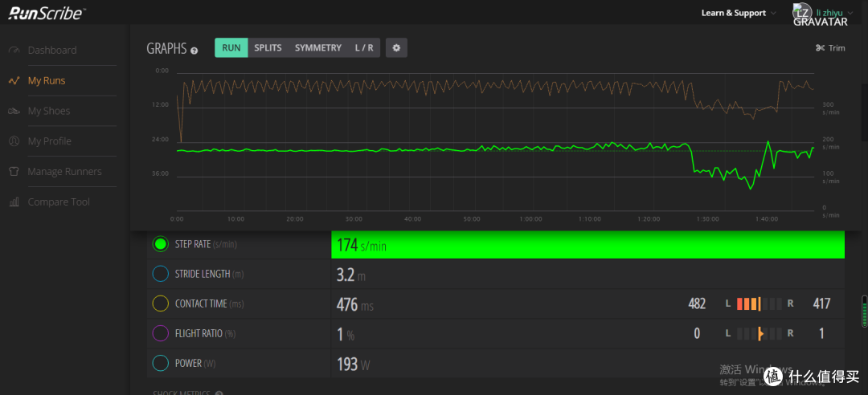Open My Shoes section

49,112
